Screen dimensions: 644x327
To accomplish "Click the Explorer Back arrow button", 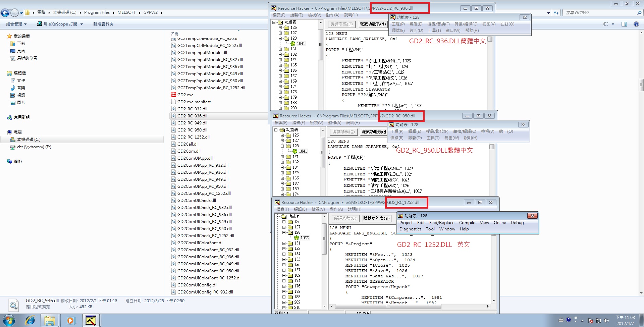I will [5, 13].
